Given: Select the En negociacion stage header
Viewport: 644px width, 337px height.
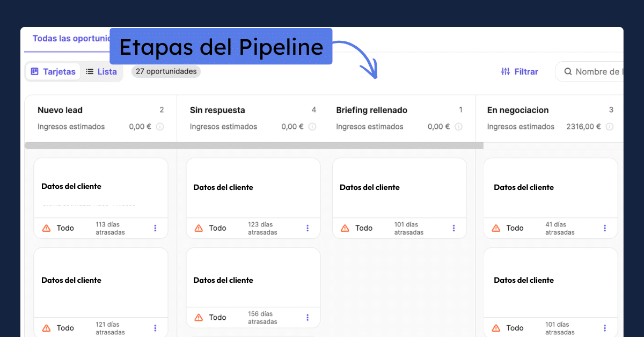Looking at the screenshot, I should [518, 110].
